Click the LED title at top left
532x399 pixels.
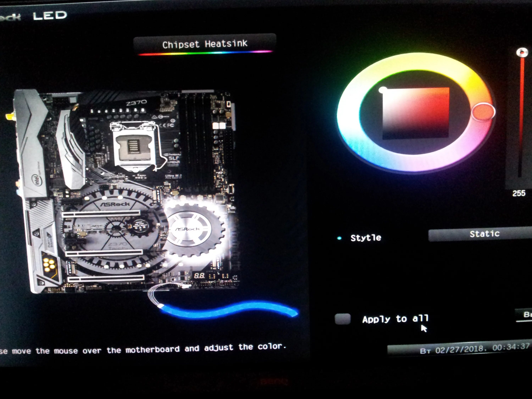[x=50, y=16]
